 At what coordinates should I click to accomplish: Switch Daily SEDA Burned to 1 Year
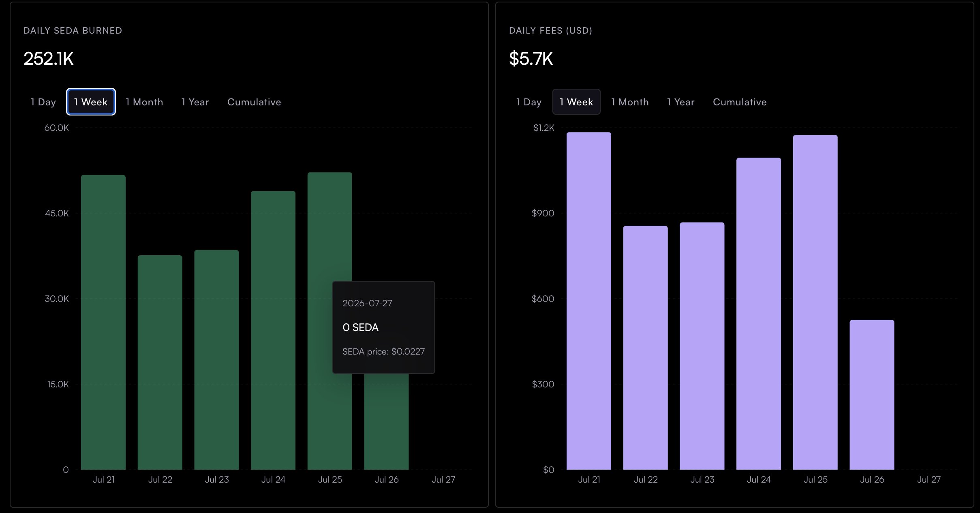point(195,102)
